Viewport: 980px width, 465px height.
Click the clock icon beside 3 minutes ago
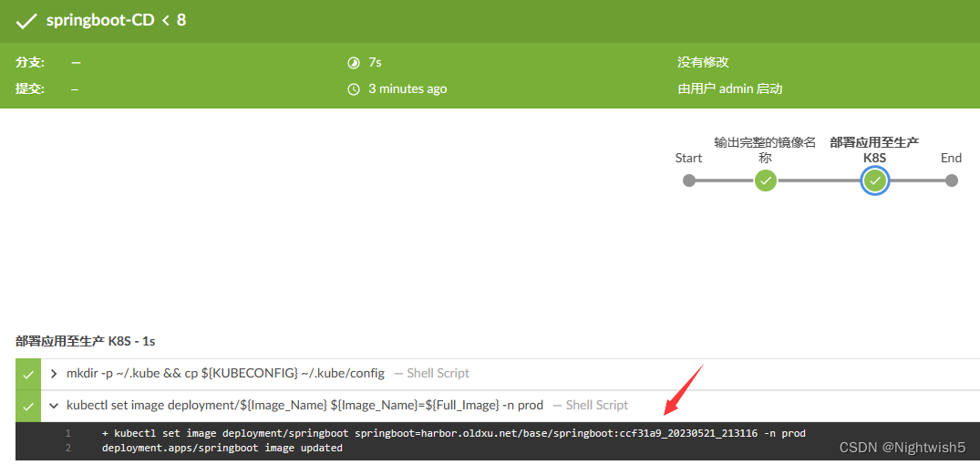point(354,88)
